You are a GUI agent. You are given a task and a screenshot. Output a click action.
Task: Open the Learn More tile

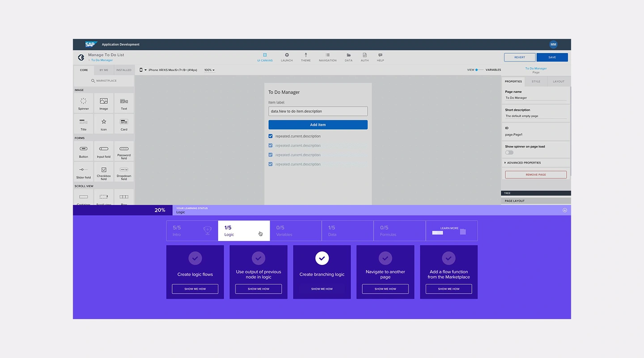click(x=452, y=231)
